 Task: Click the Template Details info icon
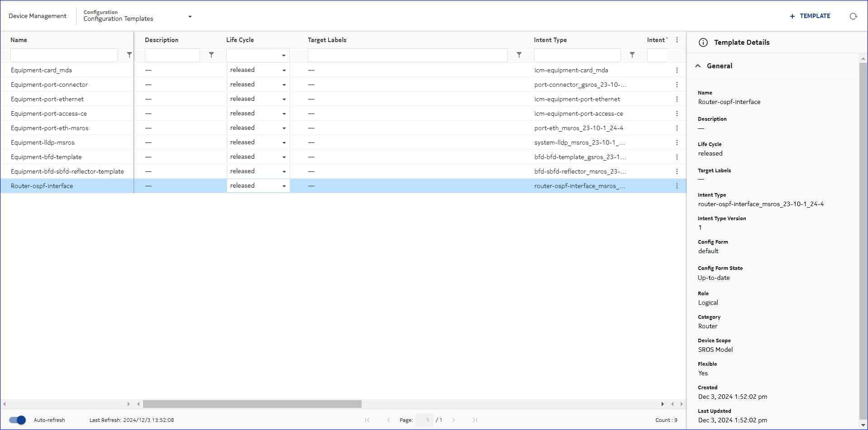tap(703, 43)
